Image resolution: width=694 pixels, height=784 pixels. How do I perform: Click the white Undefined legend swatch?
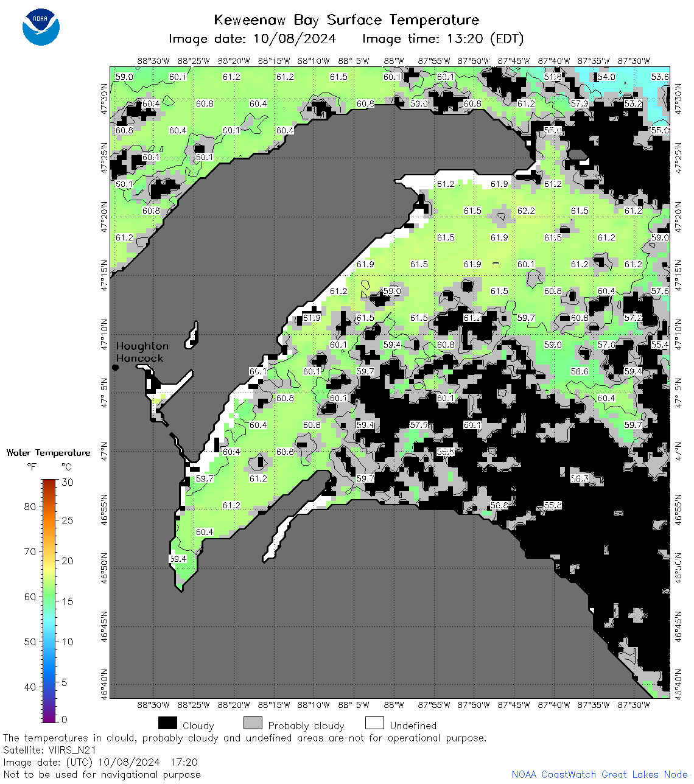pos(374,723)
